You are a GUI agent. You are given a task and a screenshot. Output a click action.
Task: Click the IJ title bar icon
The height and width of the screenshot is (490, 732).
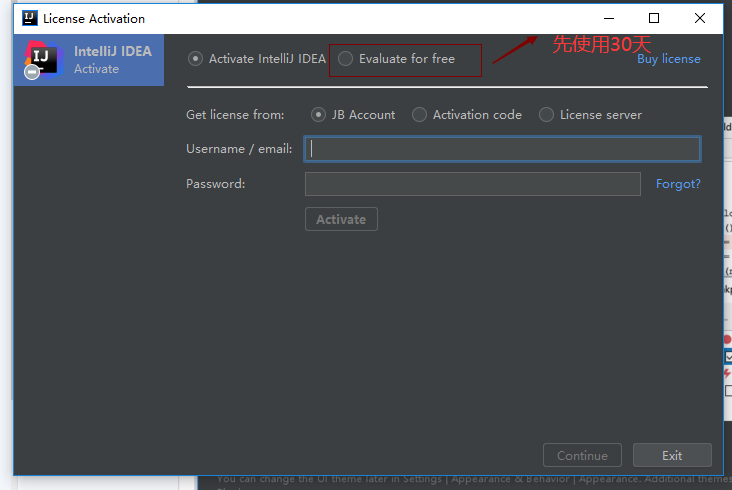pos(29,18)
